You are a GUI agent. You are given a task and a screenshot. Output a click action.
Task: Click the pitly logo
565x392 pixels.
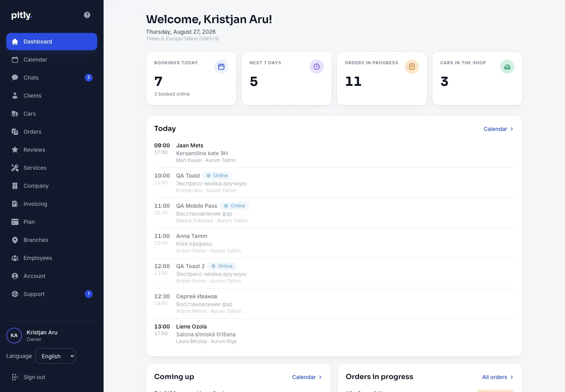point(22,15)
